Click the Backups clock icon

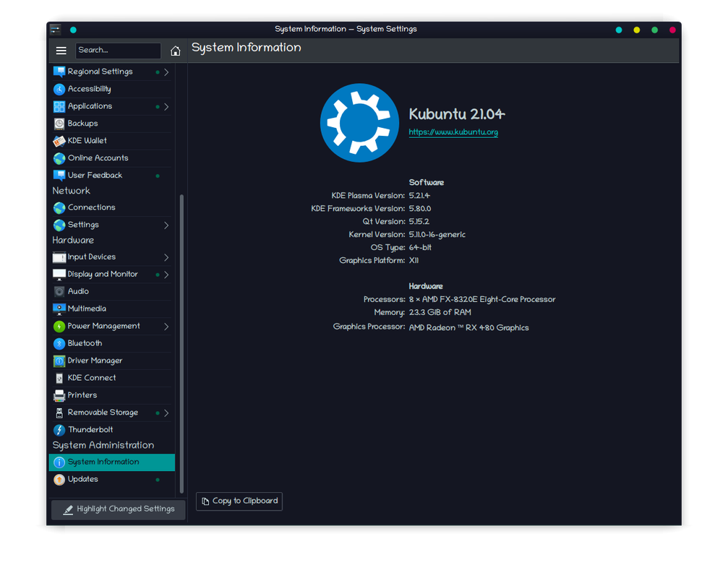[59, 124]
